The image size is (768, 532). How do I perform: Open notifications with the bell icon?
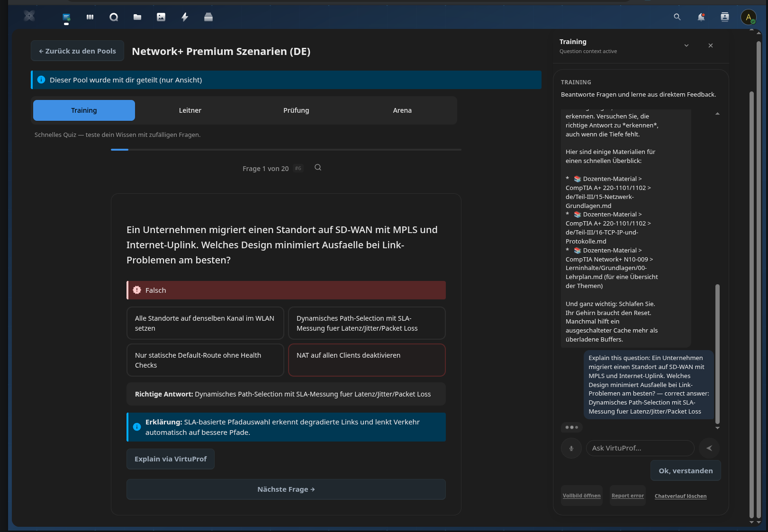point(701,17)
